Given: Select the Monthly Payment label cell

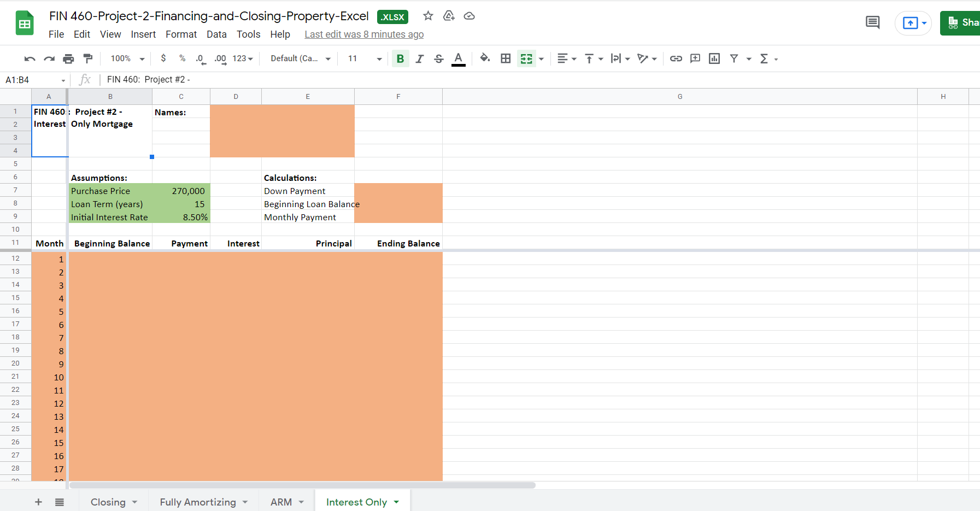Looking at the screenshot, I should [308, 217].
